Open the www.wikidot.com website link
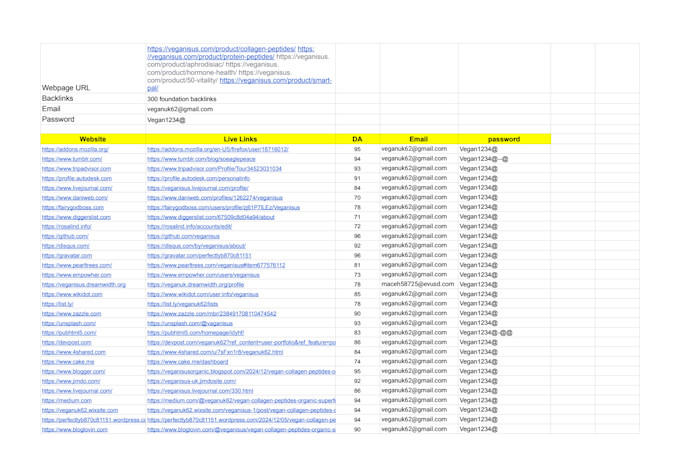The height and width of the screenshot is (459, 680). (72, 294)
